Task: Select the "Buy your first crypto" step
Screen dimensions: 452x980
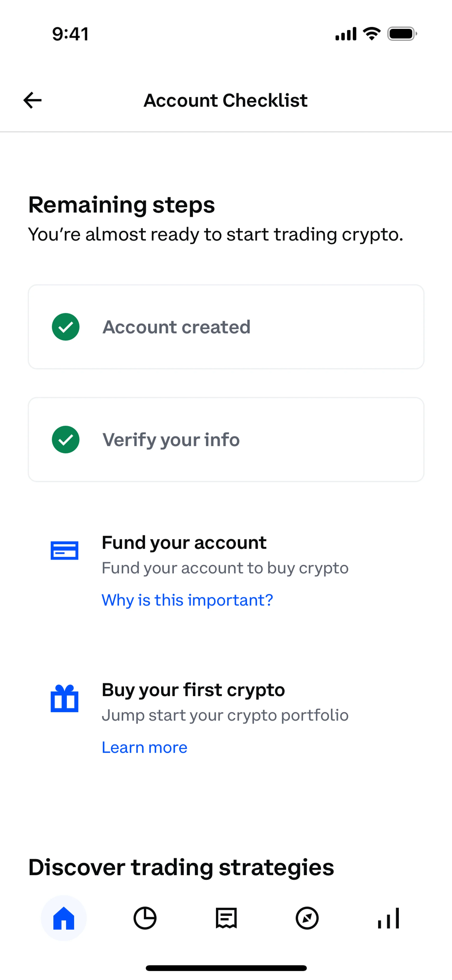Action: [193, 690]
